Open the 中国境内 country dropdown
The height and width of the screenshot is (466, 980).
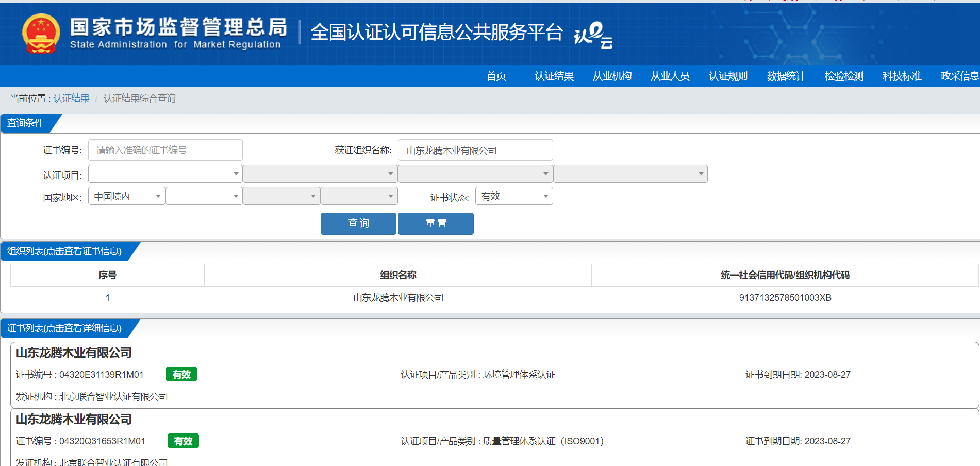click(127, 196)
